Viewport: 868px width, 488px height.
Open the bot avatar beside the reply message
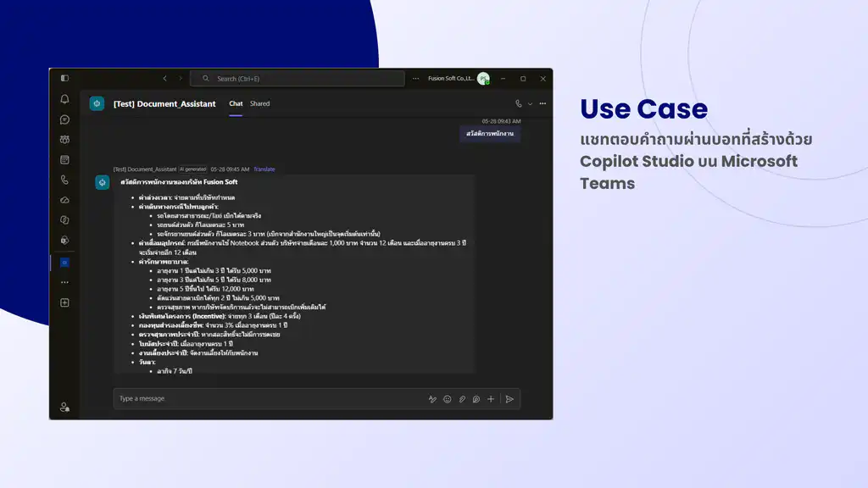(103, 183)
